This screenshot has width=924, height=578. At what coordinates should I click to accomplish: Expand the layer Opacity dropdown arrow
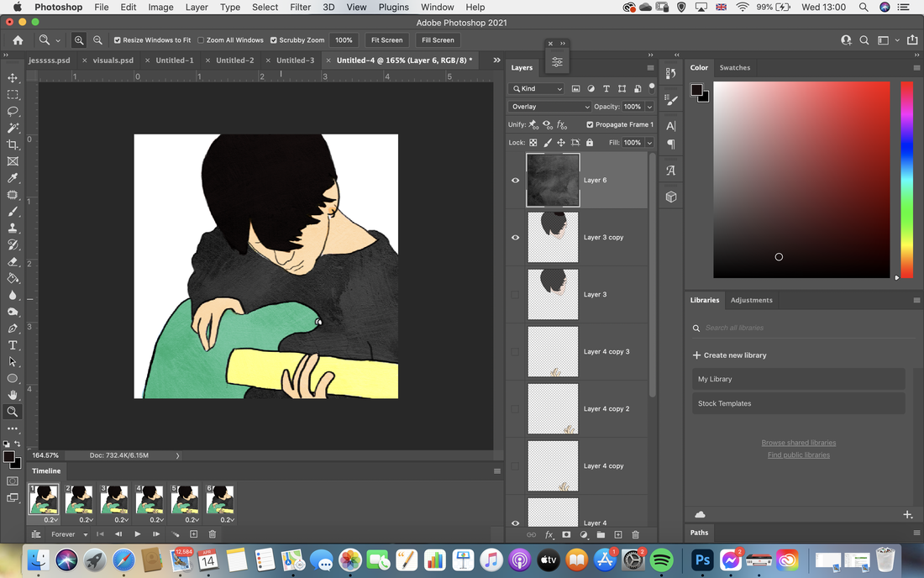649,107
